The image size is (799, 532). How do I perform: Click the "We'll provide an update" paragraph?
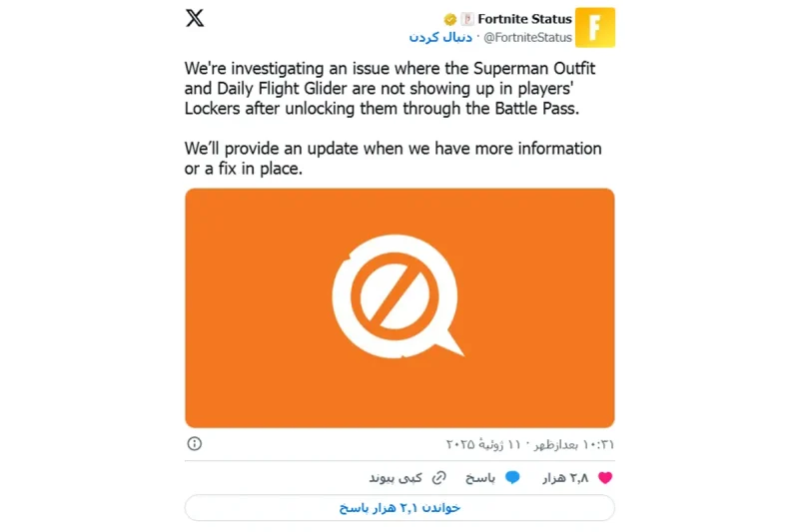pyautogui.click(x=393, y=159)
